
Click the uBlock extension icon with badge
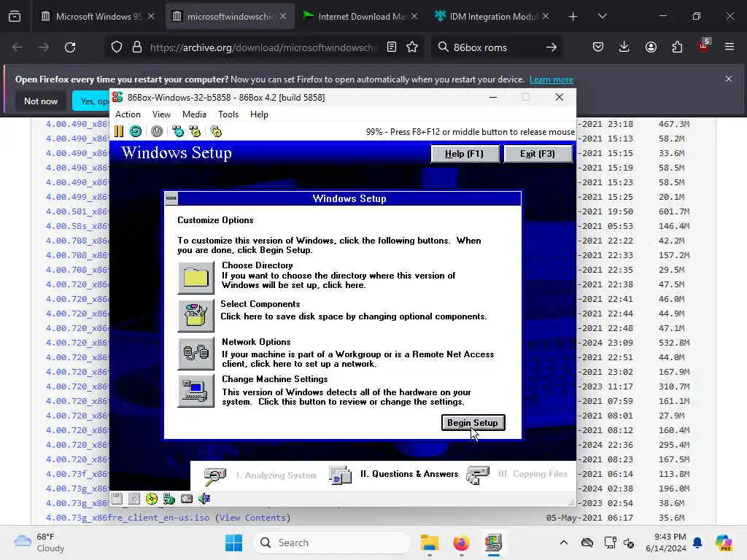pyautogui.click(x=703, y=46)
